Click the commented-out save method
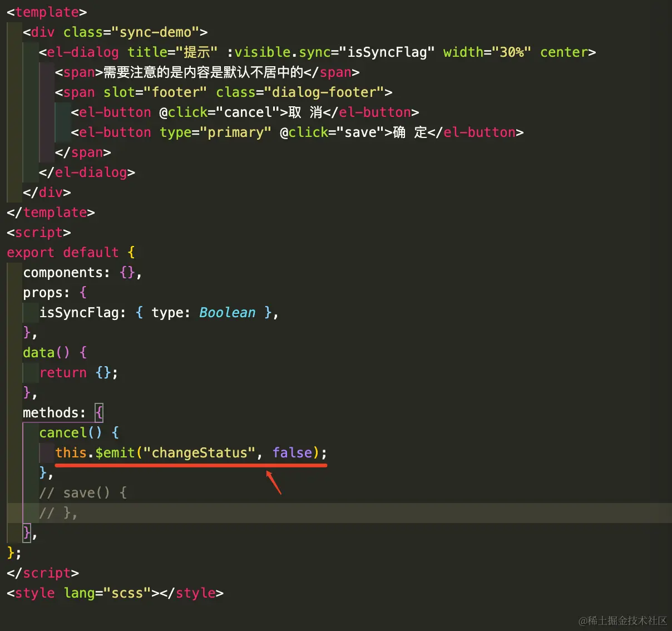 [83, 492]
